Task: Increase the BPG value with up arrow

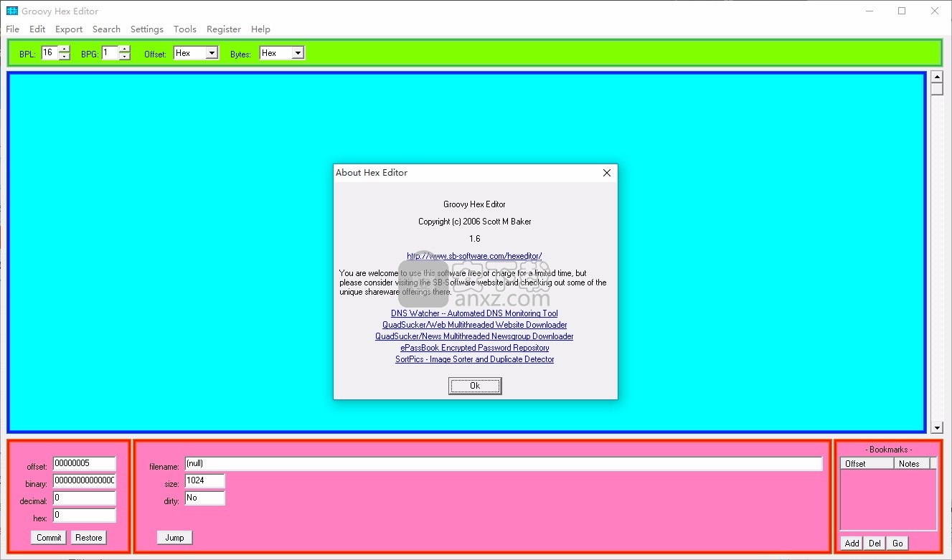Action: pos(125,49)
